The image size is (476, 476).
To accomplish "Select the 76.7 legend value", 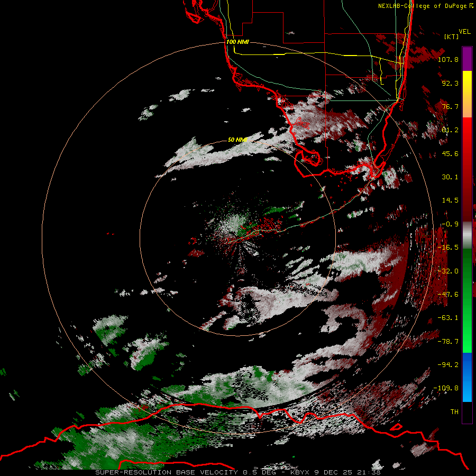I will click(x=450, y=106).
